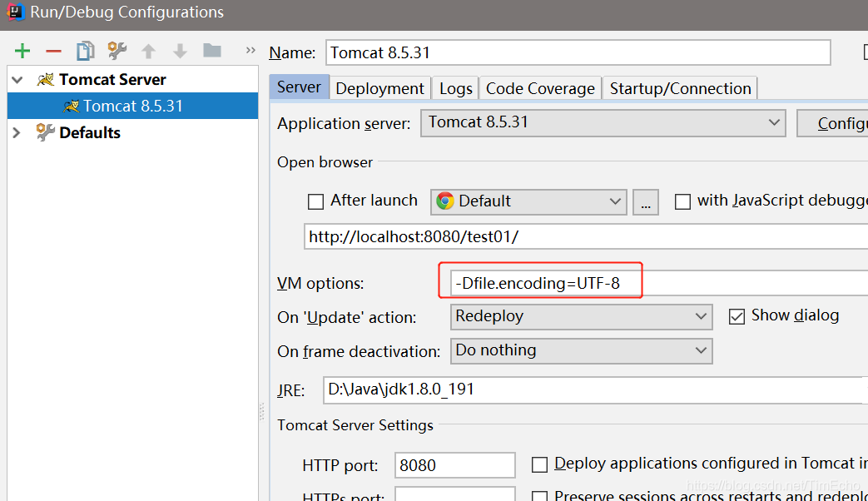Viewport: 868px width, 501px height.
Task: Uncheck the Show dialog checkbox
Action: coord(737,316)
